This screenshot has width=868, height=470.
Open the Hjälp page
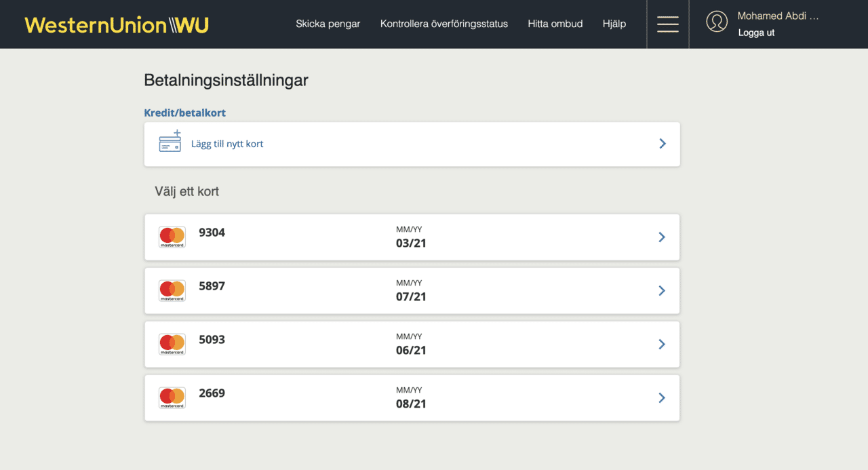click(x=614, y=23)
